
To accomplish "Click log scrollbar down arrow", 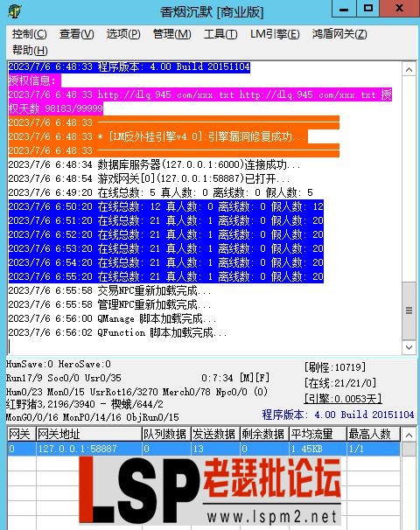I will [409, 347].
